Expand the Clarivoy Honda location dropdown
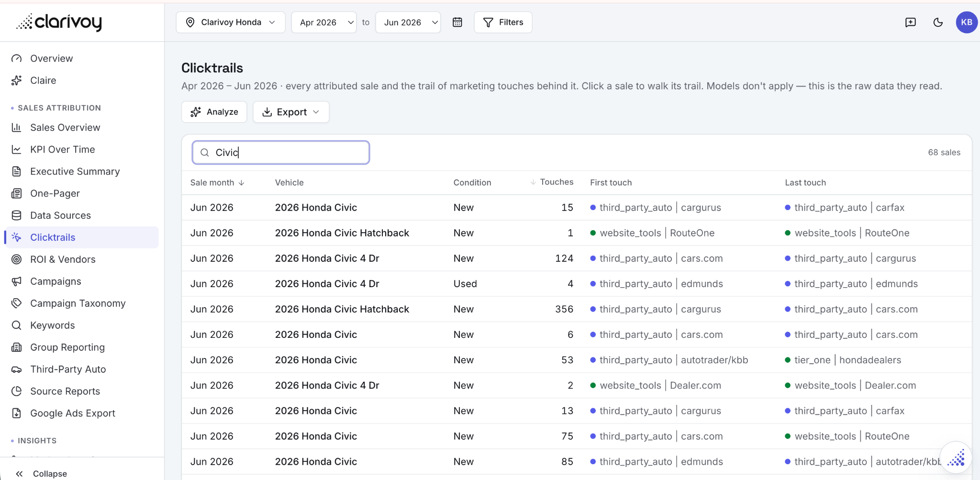Image resolution: width=980 pixels, height=480 pixels. pyautogui.click(x=231, y=22)
